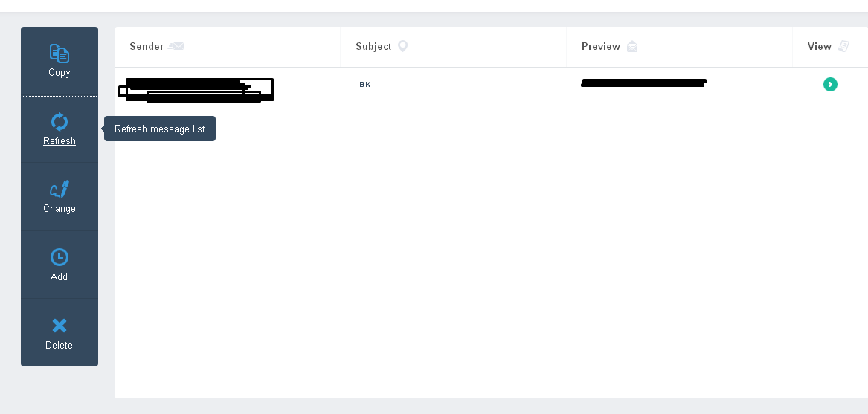Click the Delete X icon
The image size is (868, 414).
pyautogui.click(x=60, y=326)
